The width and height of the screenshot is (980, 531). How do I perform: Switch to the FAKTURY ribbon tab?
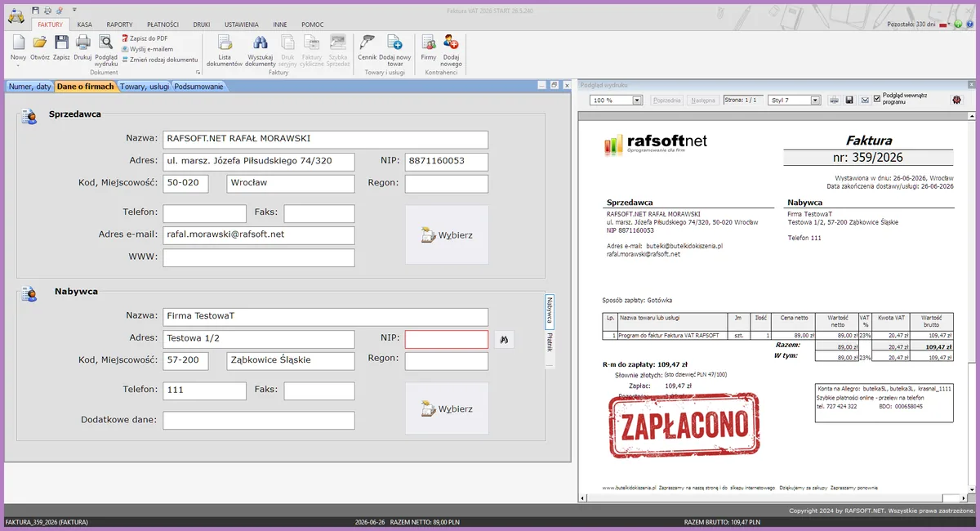pyautogui.click(x=50, y=25)
